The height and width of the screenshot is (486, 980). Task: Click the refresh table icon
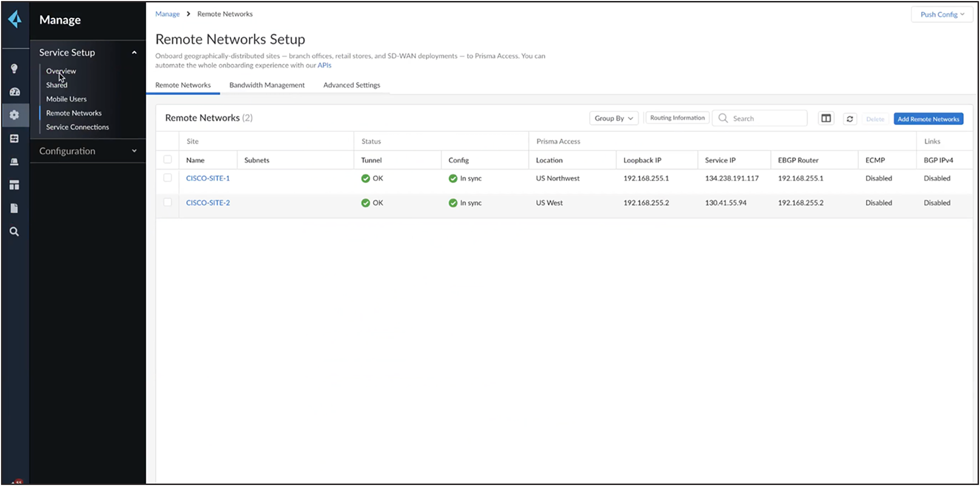[850, 119]
